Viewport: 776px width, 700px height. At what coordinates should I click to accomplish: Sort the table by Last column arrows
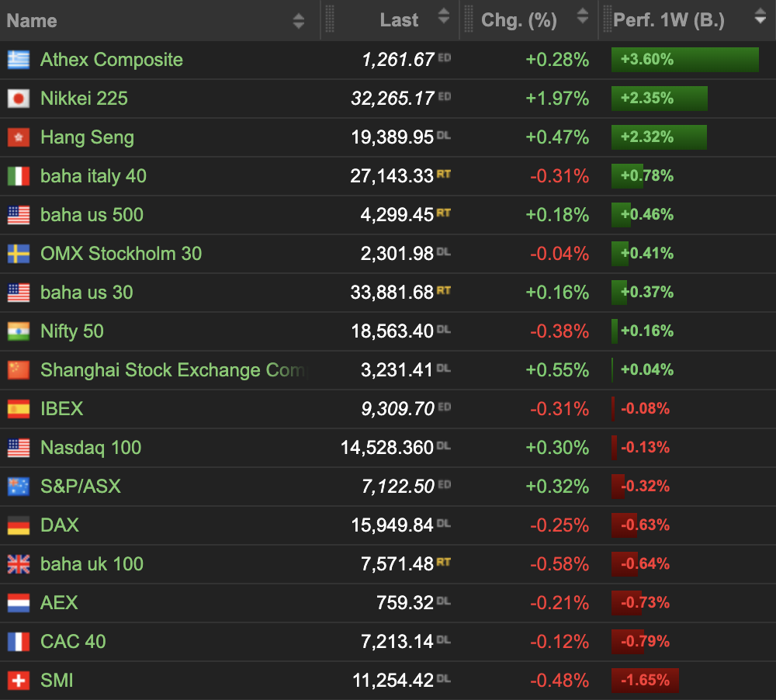[x=444, y=16]
